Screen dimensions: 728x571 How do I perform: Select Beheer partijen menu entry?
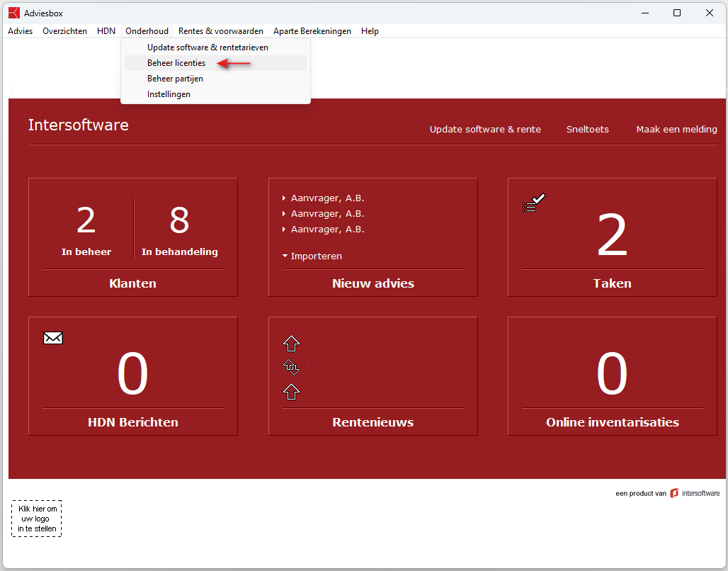click(215, 79)
